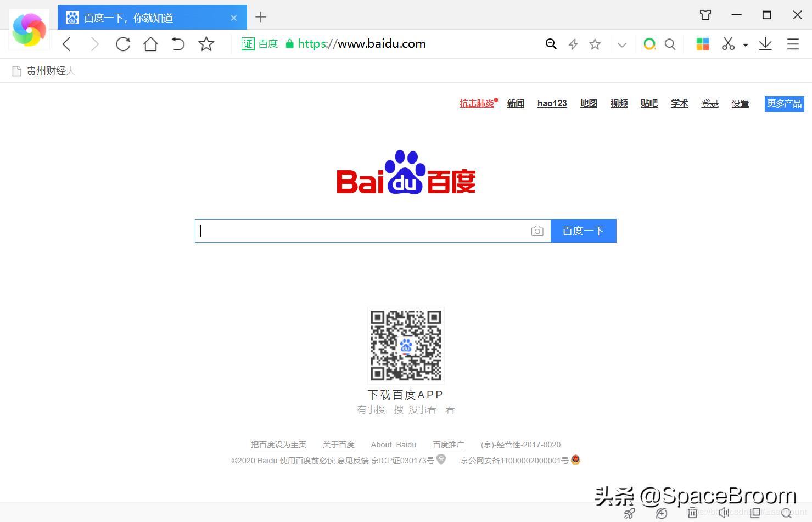Toggle the circled-plus mode in status bar

tap(661, 513)
